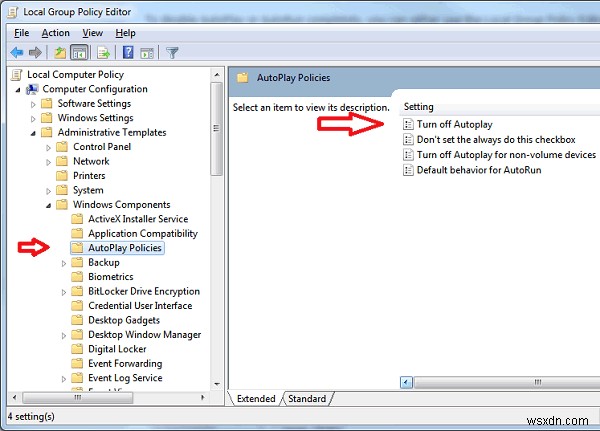Click the Export List toolbar icon
600x431 pixels.
(103, 52)
